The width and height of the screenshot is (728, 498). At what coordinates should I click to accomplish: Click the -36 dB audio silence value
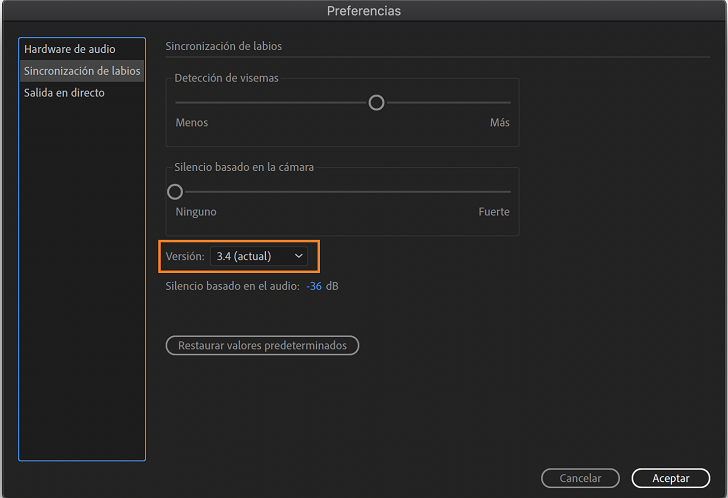click(x=314, y=286)
